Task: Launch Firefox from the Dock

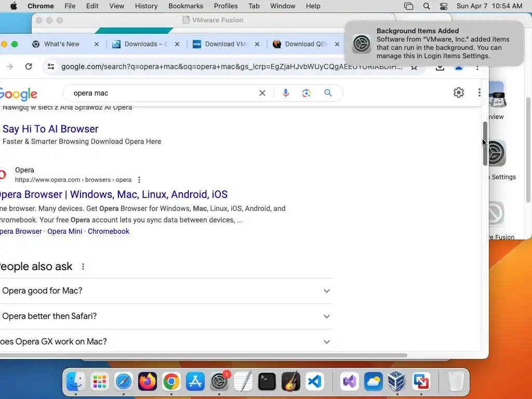Action: 147,381
